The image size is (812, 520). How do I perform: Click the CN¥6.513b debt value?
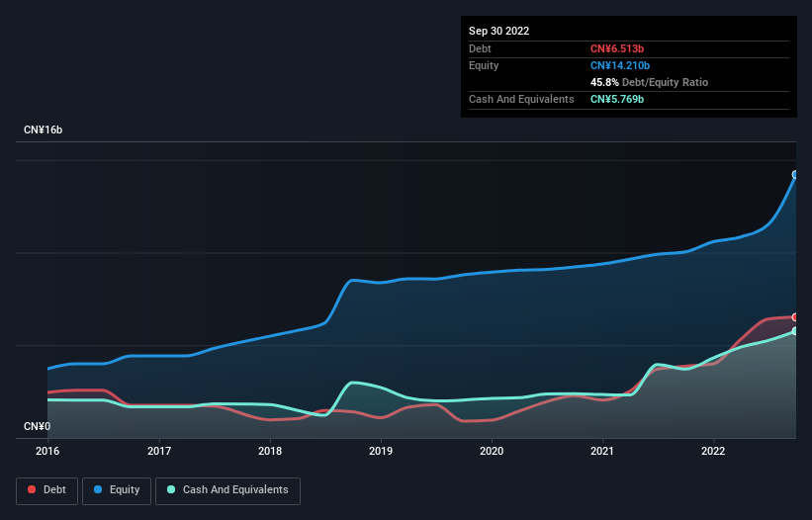pyautogui.click(x=617, y=48)
